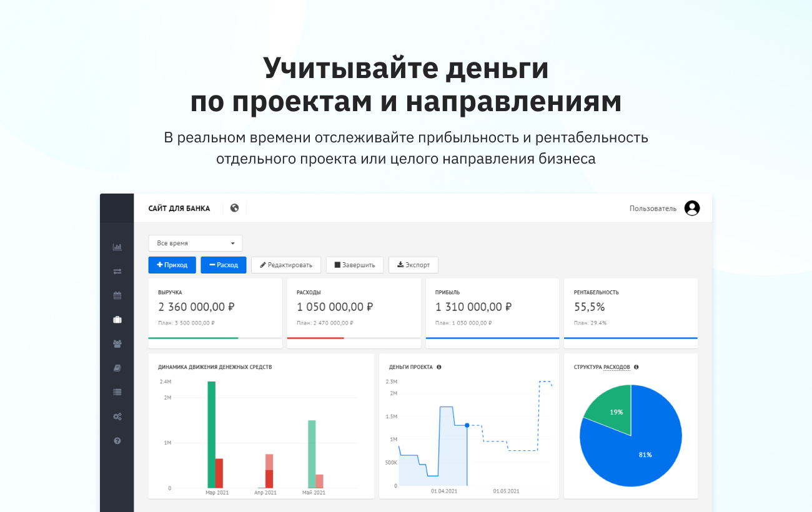Image resolution: width=812 pixels, height=512 pixels.
Task: Click the Приход income button
Action: 172,265
